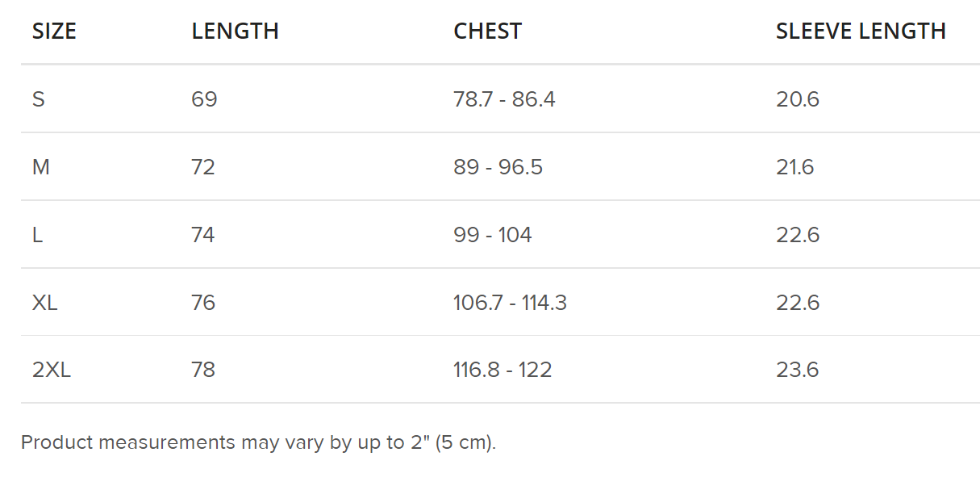Select chest range 89 - 96.5
Image resolution: width=980 pixels, height=490 pixels.
pyautogui.click(x=498, y=167)
